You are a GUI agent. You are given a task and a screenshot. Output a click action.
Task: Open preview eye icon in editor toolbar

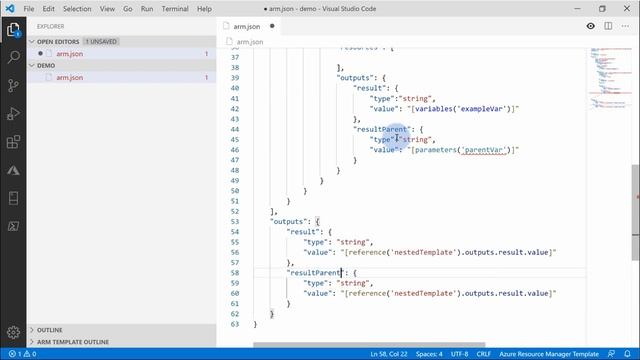[x=590, y=26]
